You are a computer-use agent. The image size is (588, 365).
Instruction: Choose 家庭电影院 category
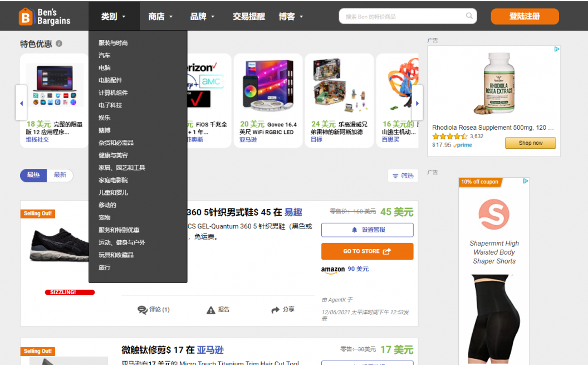pos(113,180)
